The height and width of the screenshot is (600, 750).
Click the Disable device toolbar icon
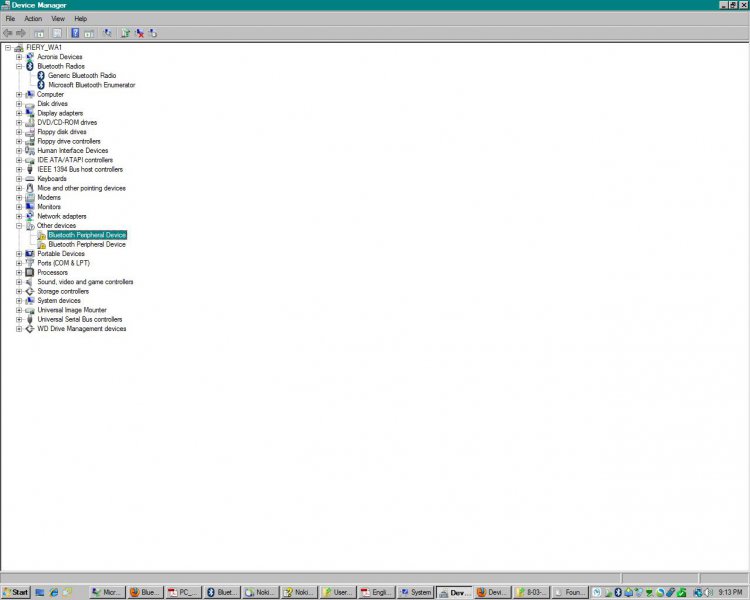click(153, 33)
